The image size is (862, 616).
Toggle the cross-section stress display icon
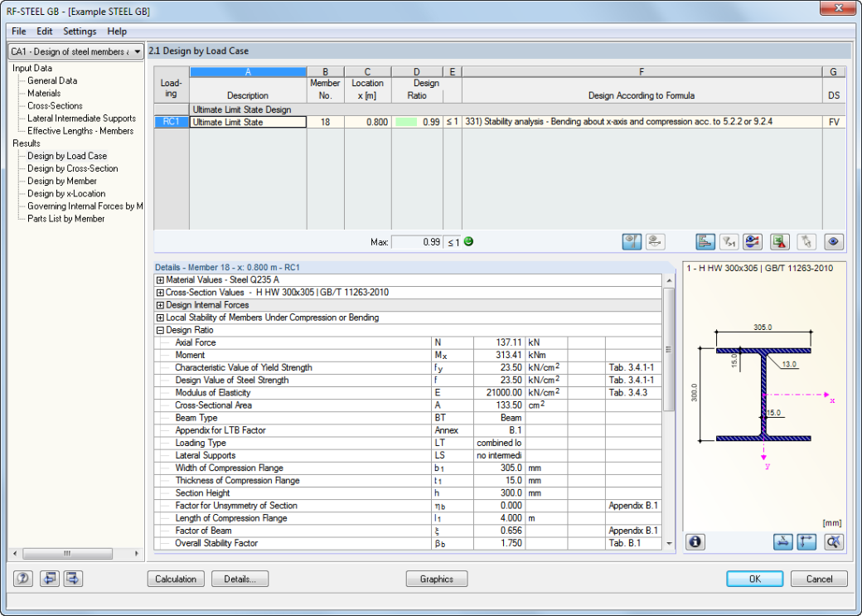point(782,542)
